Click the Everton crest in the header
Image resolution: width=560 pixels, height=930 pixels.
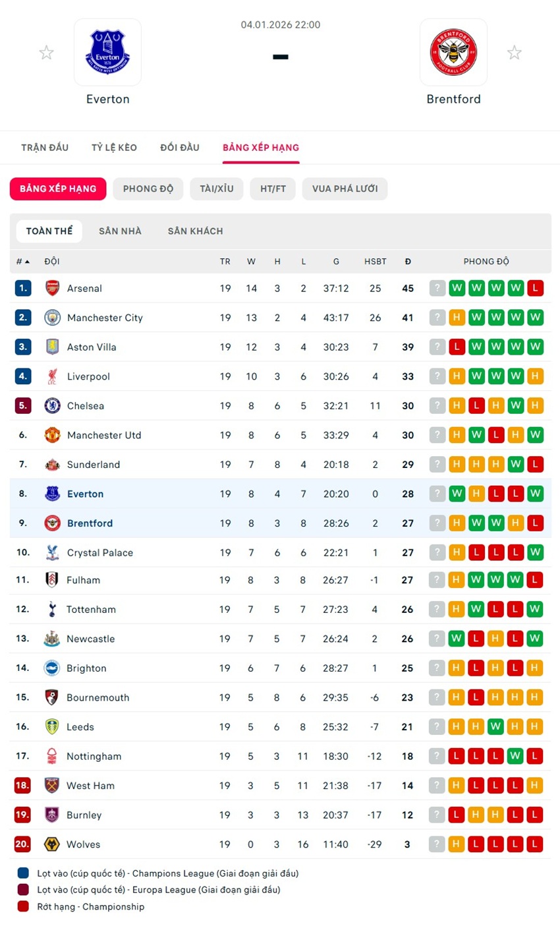[107, 52]
